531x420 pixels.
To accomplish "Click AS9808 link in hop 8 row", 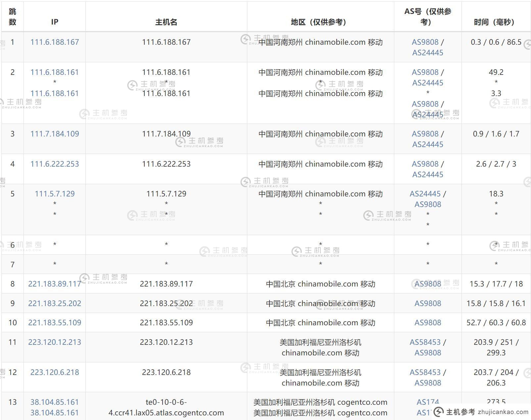I will [x=428, y=284].
